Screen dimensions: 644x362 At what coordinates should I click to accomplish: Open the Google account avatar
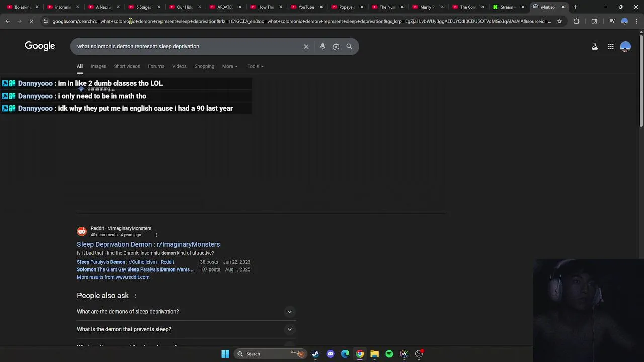(x=626, y=47)
